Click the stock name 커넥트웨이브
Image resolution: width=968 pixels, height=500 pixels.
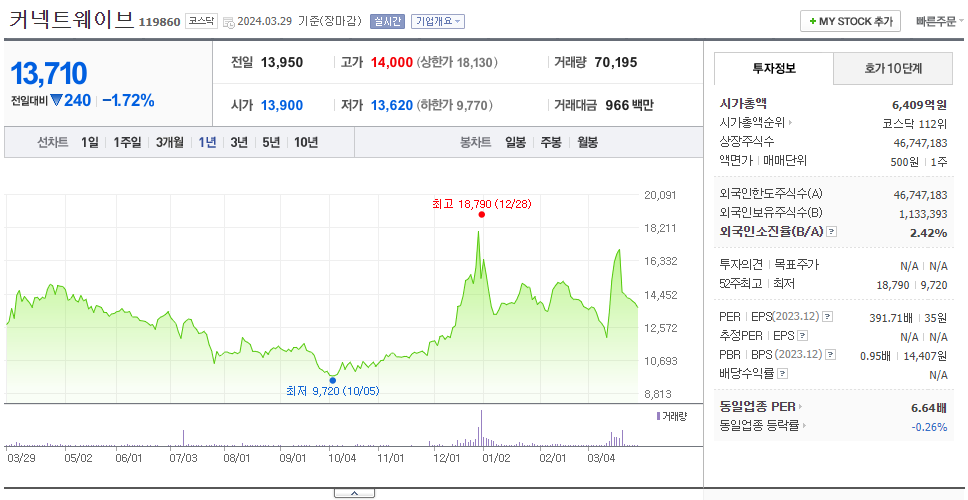coord(71,20)
